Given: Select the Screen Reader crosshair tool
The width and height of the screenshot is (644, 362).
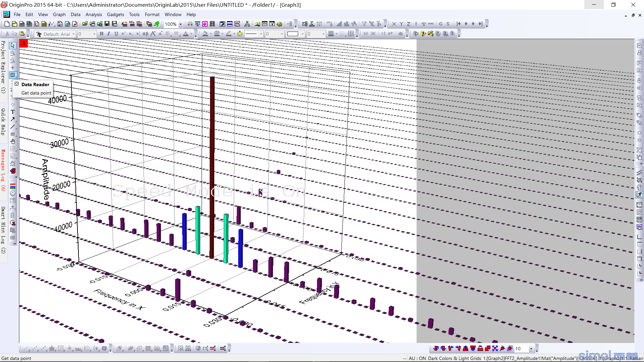Looking at the screenshot, I should tap(13, 68).
